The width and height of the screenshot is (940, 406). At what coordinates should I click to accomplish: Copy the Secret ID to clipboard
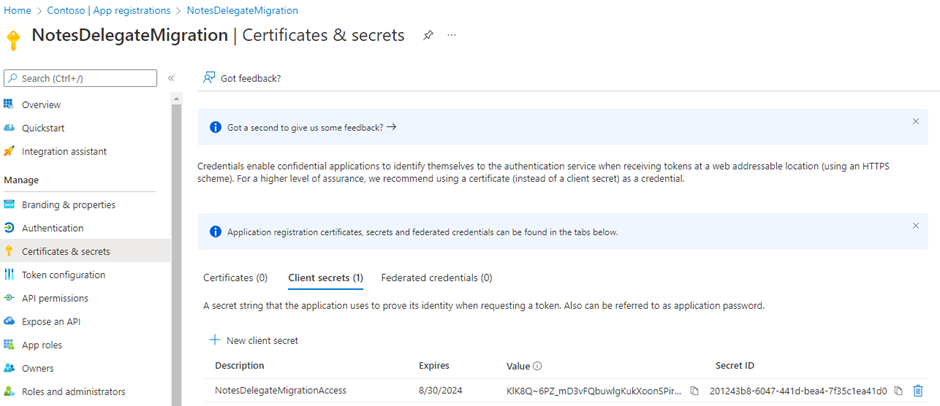897,390
